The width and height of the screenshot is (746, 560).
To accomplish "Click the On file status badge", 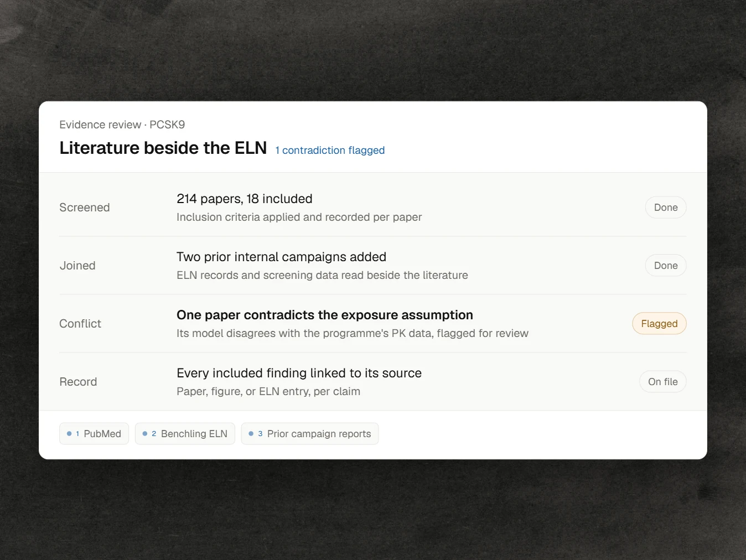I will pos(663,382).
